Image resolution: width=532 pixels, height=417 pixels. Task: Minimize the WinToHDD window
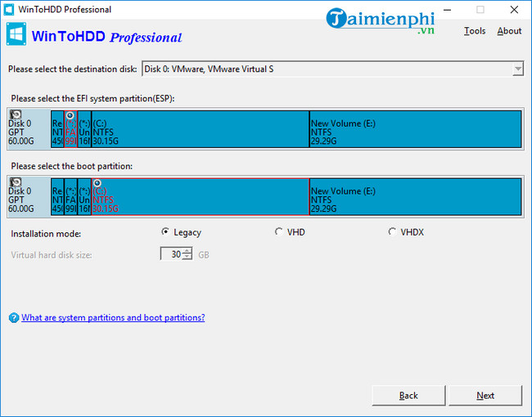click(448, 10)
